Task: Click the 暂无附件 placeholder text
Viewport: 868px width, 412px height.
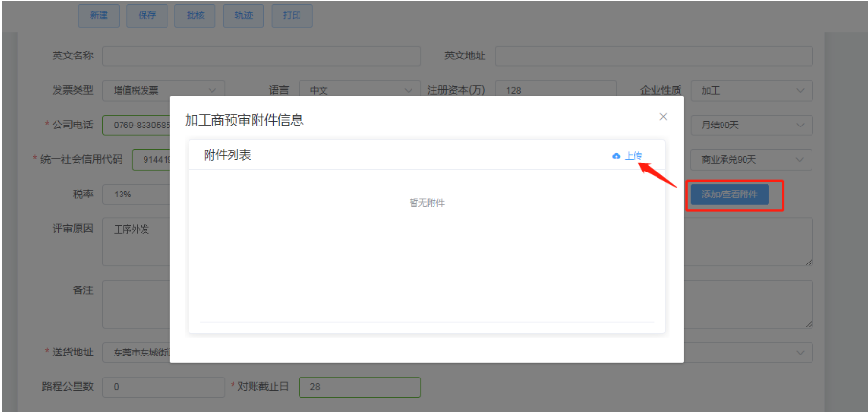Action: coord(427,203)
